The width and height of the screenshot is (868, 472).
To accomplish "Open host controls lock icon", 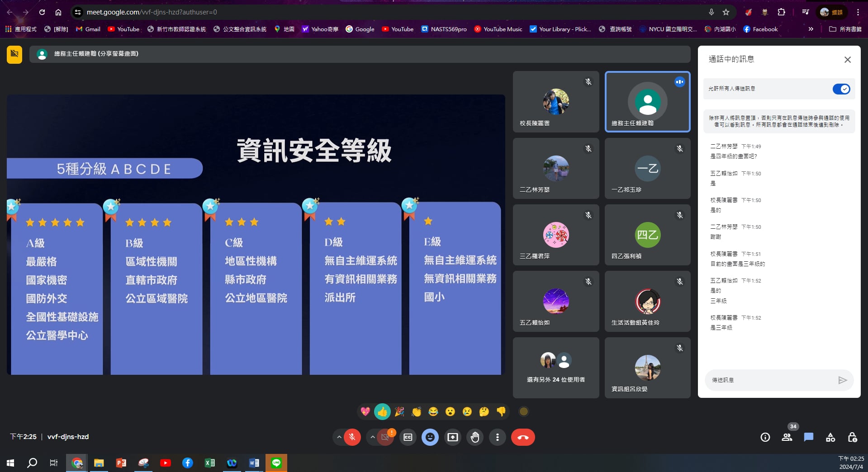I will [x=852, y=437].
